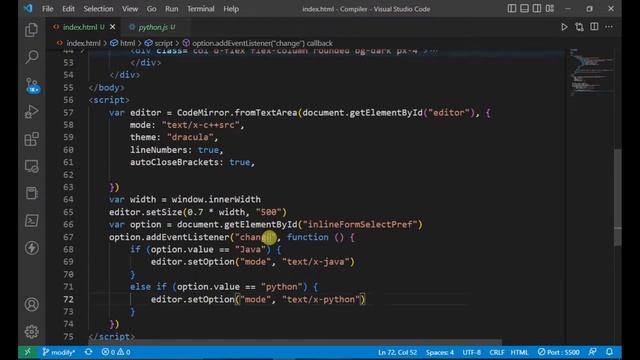Click the Run play icon in editor toolbar
The image size is (640, 360).
(564, 27)
